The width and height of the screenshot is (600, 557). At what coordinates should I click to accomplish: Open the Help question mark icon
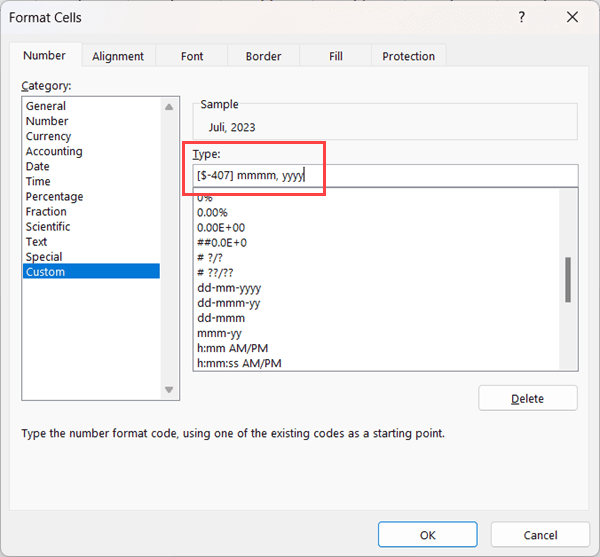(x=521, y=17)
